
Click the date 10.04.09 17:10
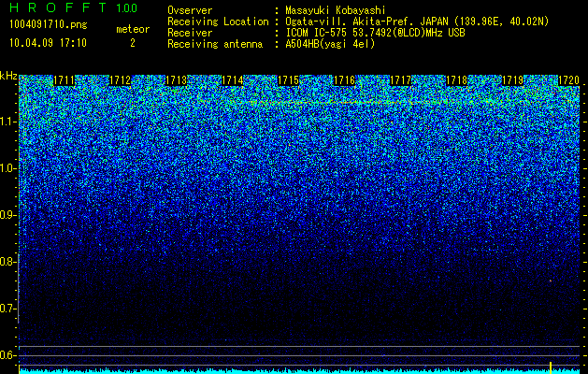[48, 43]
